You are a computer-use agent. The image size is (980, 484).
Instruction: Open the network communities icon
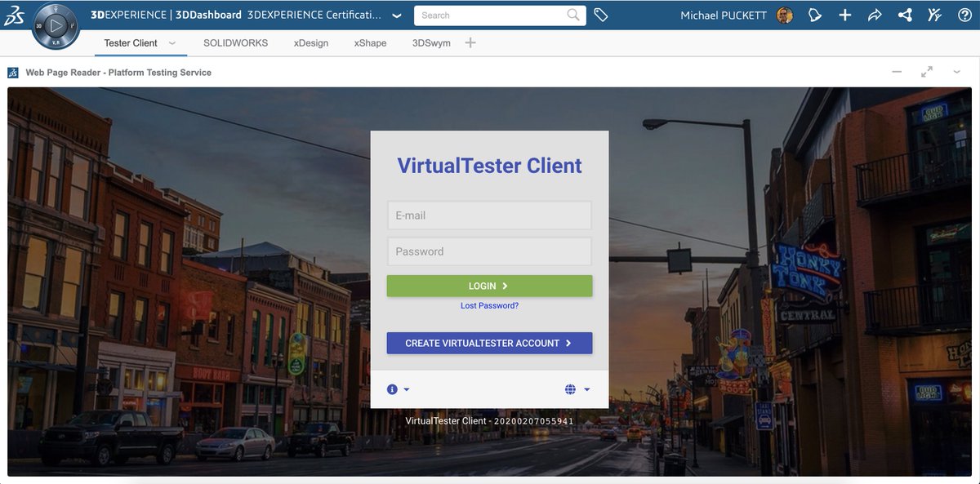[x=905, y=15]
